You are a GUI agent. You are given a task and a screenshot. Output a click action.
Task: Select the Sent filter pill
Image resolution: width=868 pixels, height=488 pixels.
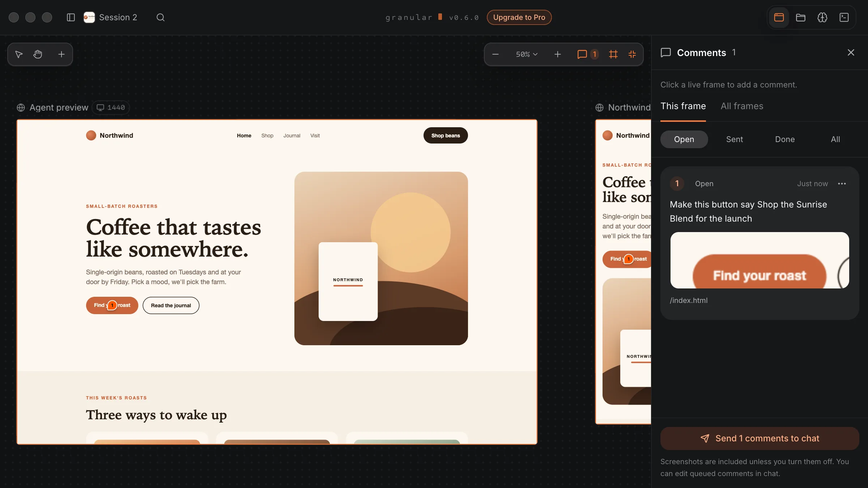(x=735, y=139)
